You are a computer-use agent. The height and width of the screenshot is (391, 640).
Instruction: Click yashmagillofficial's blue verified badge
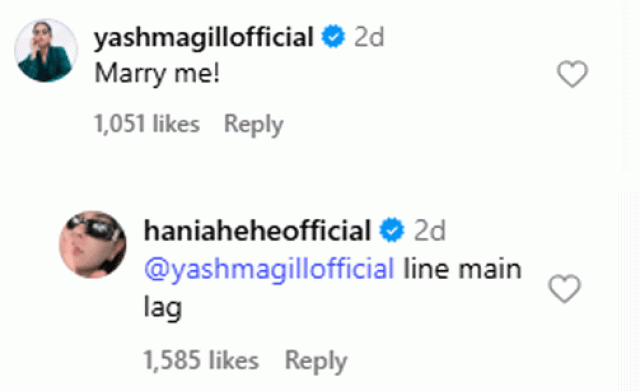click(x=333, y=36)
